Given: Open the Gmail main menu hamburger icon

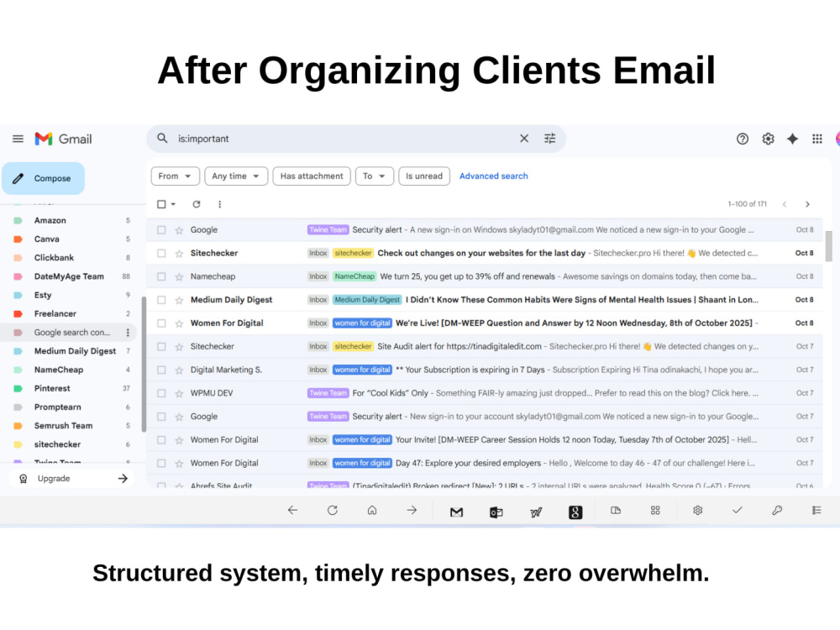Looking at the screenshot, I should [18, 139].
